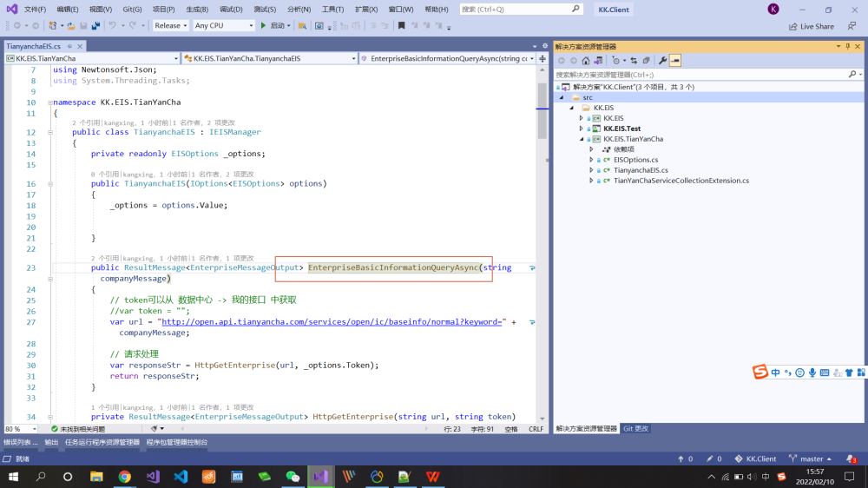This screenshot has height=488, width=868.
Task: Click the Home icon in Solution Explorer
Action: 586,61
